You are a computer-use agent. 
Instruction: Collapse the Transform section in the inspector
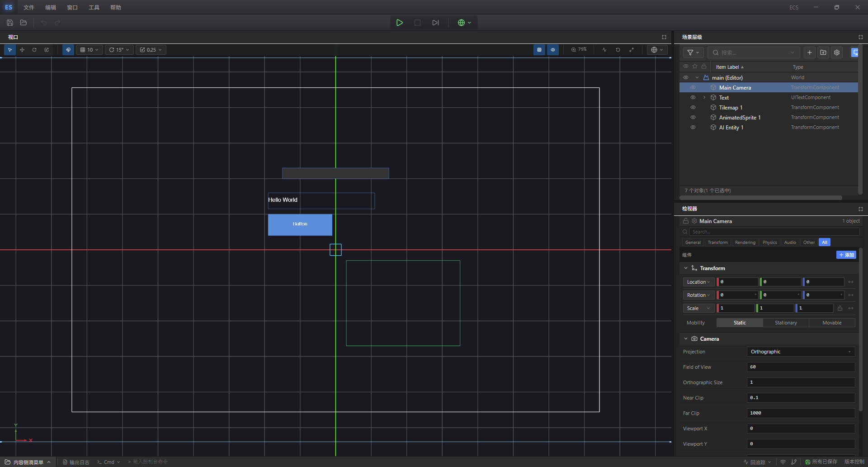click(x=686, y=268)
